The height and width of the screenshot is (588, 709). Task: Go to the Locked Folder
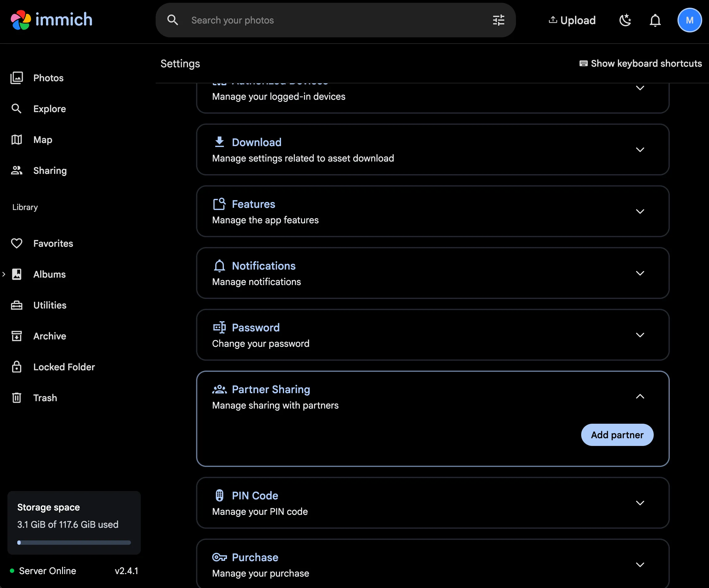(64, 367)
